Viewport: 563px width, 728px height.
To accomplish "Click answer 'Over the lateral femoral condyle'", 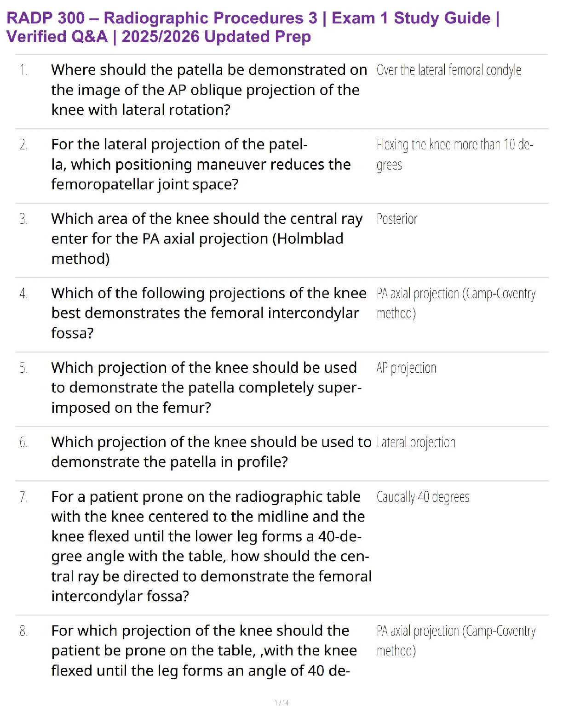I will pos(448,70).
